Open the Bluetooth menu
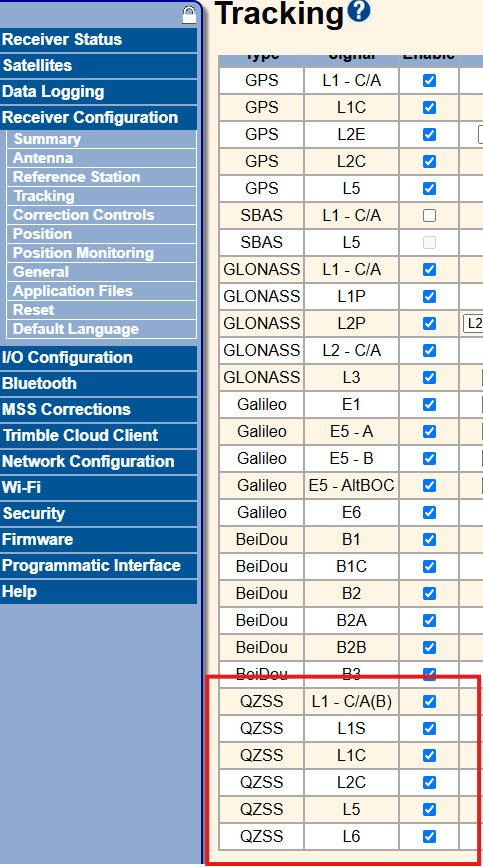 point(98,383)
